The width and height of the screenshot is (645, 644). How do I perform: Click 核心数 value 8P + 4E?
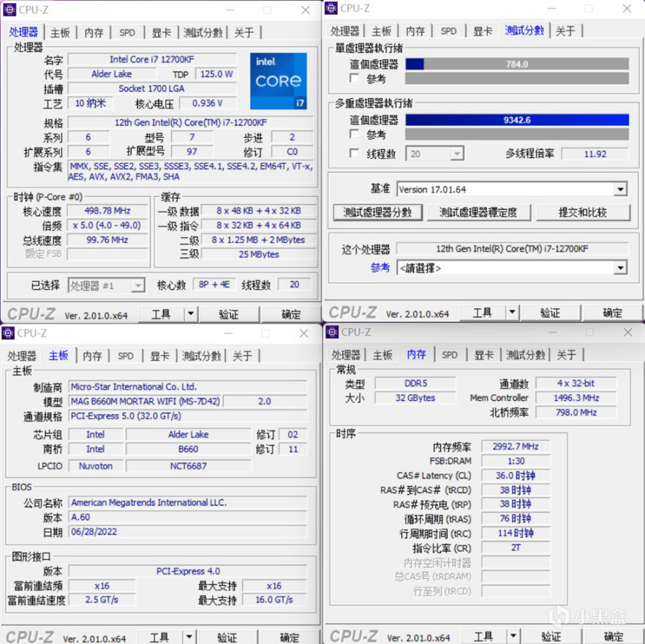[x=214, y=285]
